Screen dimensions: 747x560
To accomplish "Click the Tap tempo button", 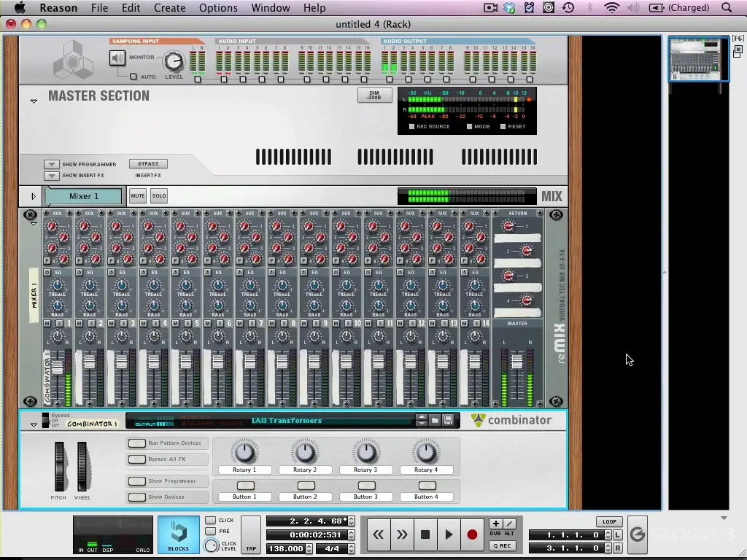I will click(251, 534).
